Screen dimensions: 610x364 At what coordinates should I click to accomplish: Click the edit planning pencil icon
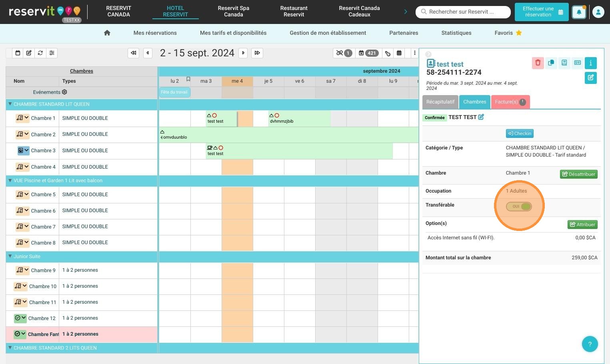coord(29,53)
